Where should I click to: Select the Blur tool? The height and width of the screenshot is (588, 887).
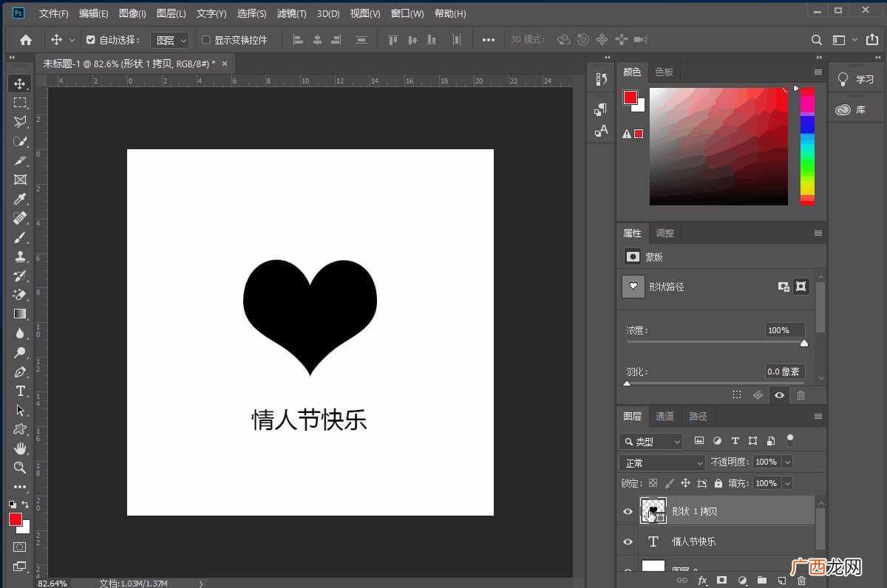tap(20, 333)
